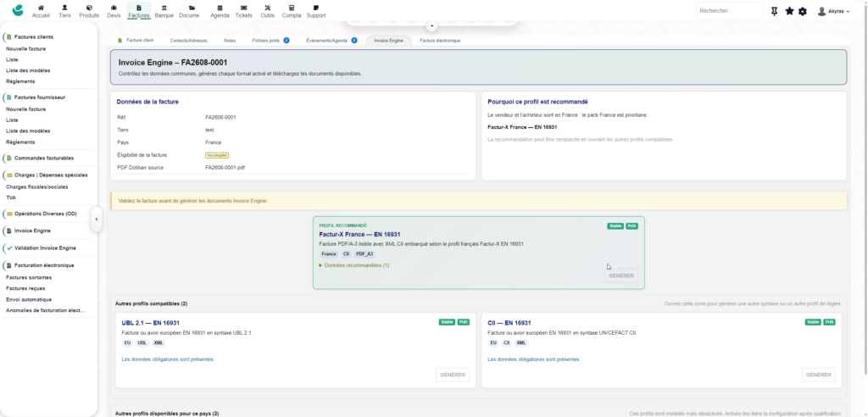Click Générer for Factur-X France profile

click(x=621, y=275)
